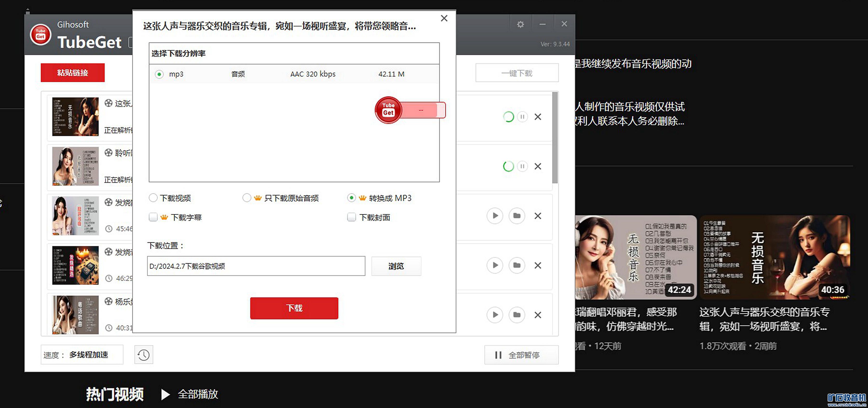Screen dimensions: 868x408
Task: Play the 40:31 downloaded video
Action: coord(495,315)
